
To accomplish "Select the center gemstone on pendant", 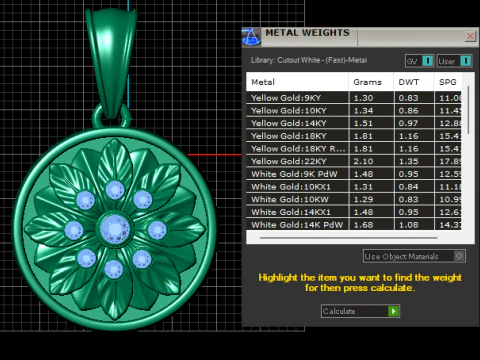I will [x=115, y=229].
